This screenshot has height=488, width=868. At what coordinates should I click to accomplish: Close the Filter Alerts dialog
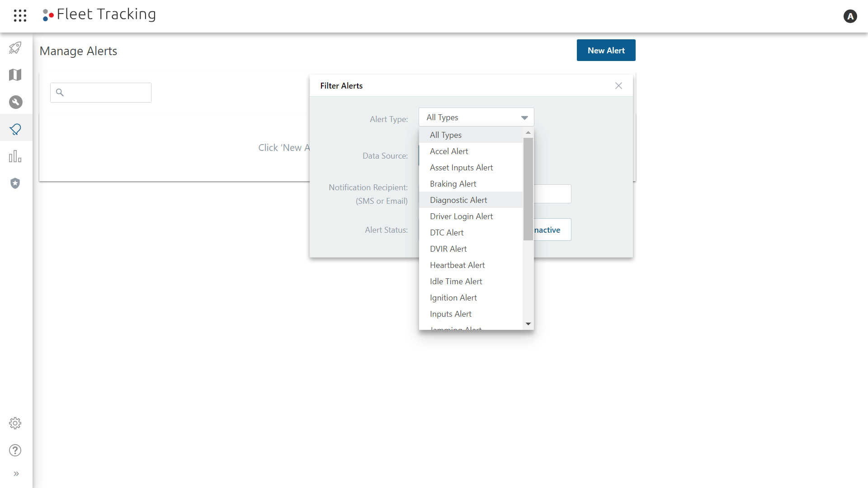pos(619,86)
